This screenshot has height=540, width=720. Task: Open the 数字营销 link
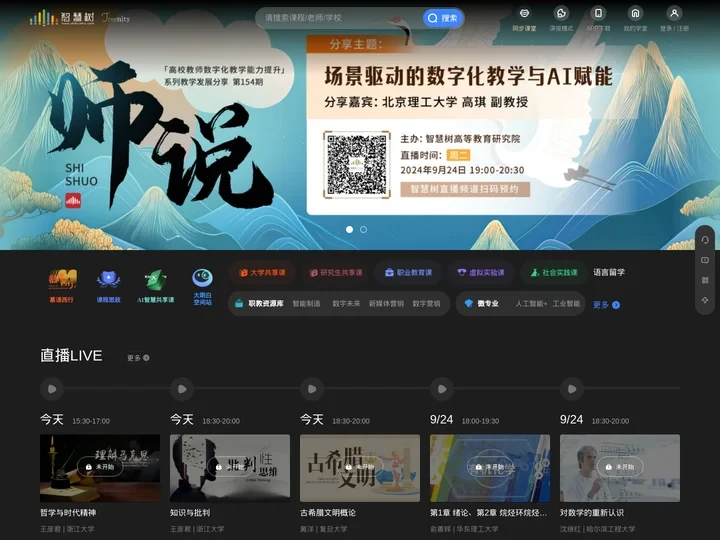point(426,304)
